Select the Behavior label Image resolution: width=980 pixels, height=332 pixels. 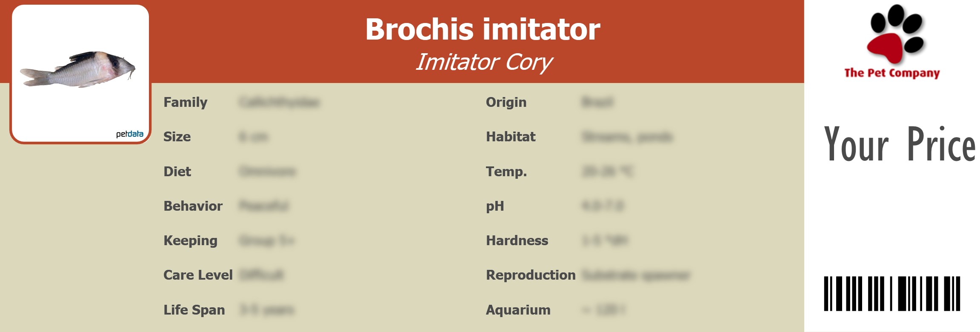coord(193,206)
